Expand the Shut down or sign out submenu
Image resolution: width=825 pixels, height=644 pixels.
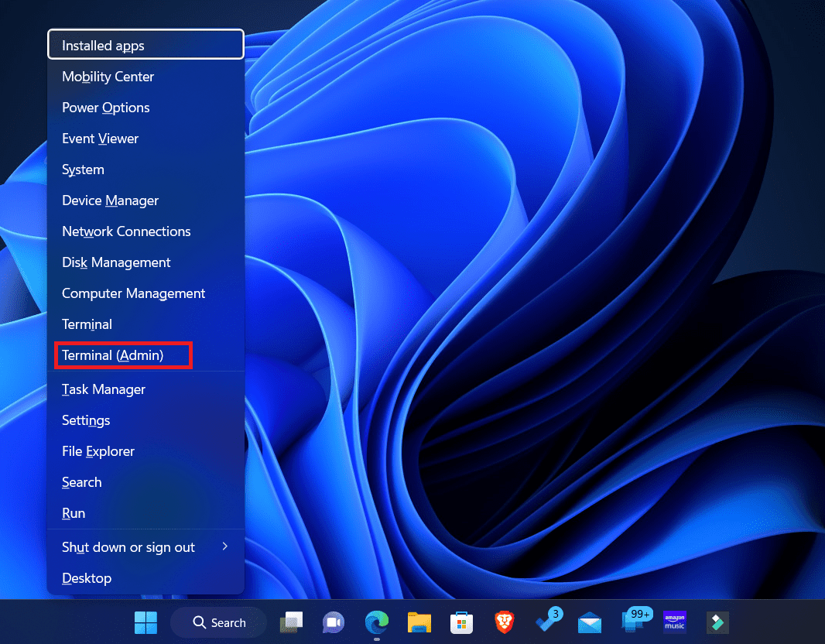(128, 547)
